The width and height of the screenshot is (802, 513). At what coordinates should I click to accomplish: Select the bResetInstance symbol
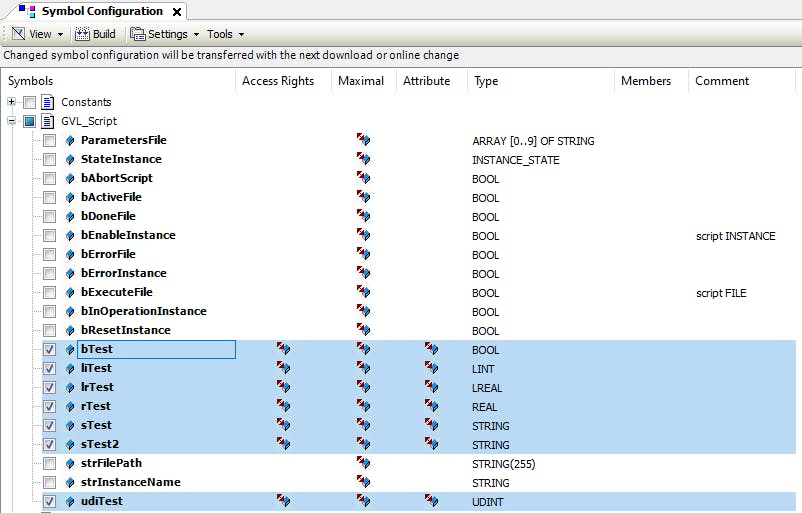coord(126,330)
